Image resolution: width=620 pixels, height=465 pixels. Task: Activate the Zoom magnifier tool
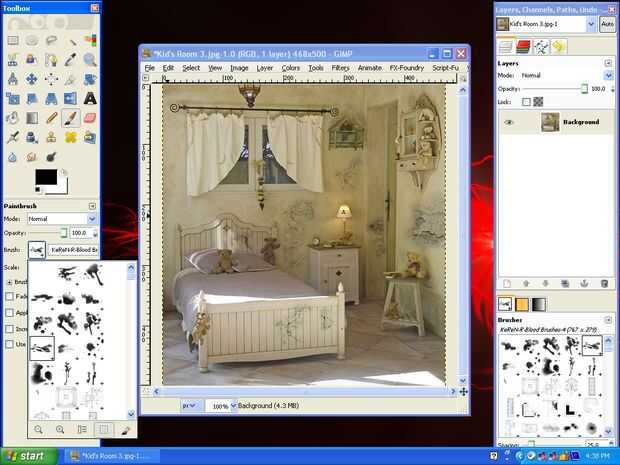click(x=90, y=60)
